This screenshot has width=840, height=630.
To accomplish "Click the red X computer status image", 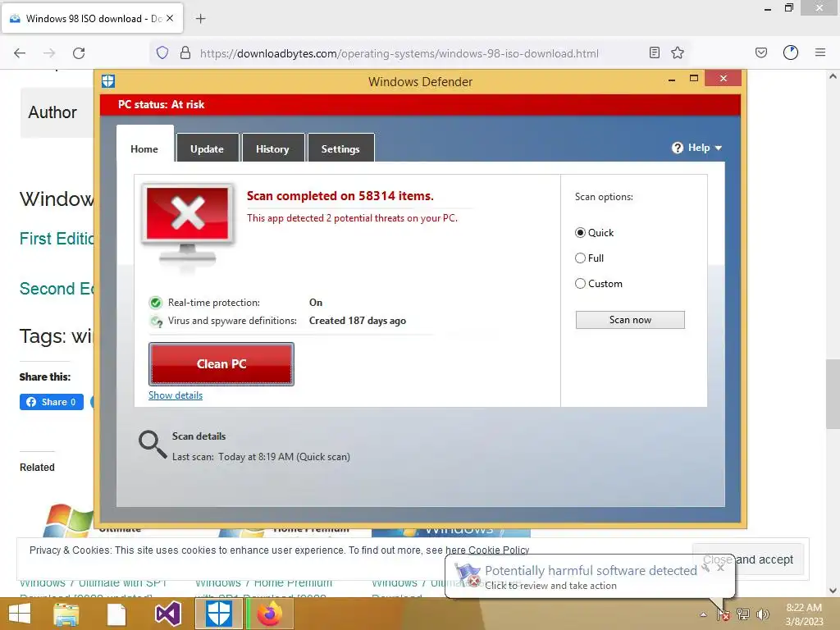I will tap(188, 224).
